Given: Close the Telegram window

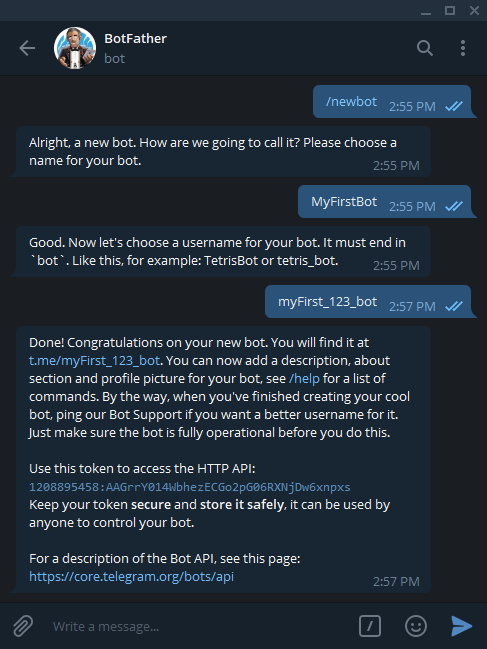Looking at the screenshot, I should [x=474, y=10].
